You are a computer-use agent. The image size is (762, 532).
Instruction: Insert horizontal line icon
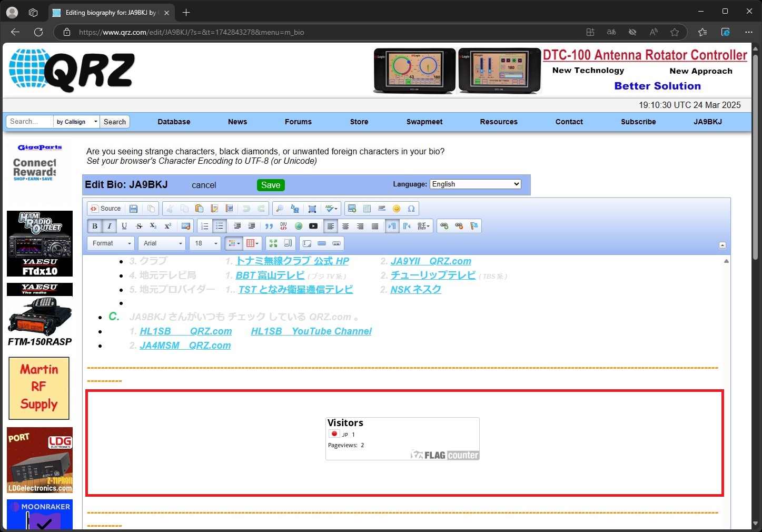point(382,209)
